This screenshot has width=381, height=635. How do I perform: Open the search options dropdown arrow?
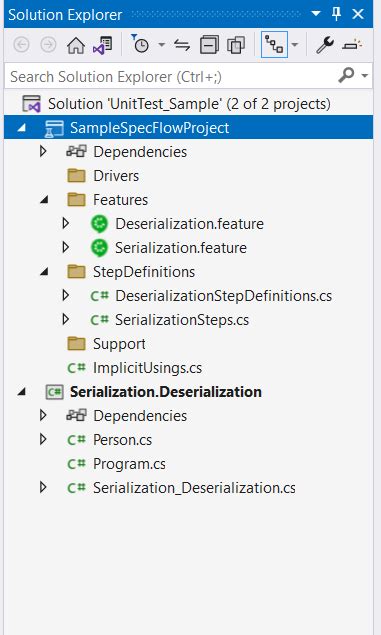click(x=365, y=76)
